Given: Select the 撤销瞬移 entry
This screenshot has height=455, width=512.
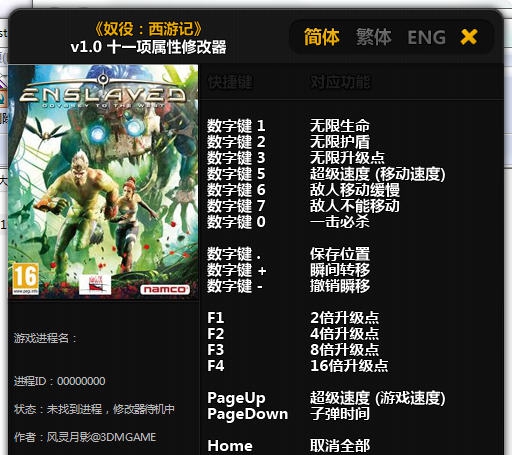Looking at the screenshot, I should (340, 286).
